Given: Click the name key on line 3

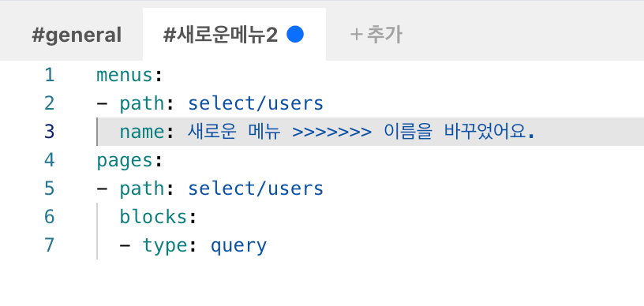Looking at the screenshot, I should pyautogui.click(x=142, y=132).
